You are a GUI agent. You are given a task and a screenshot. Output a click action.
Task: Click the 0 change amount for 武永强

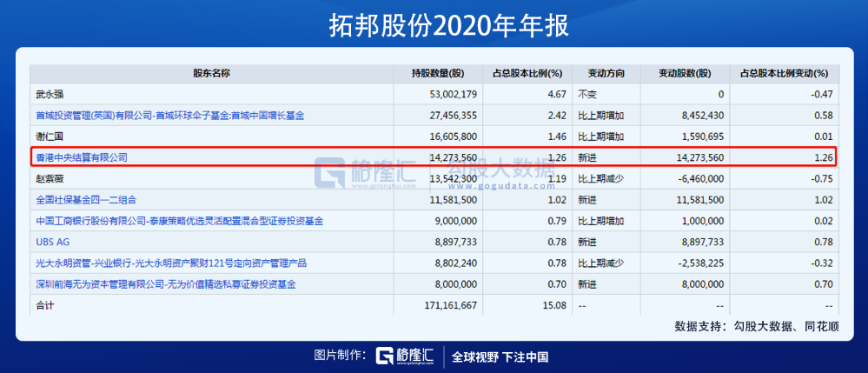point(721,94)
